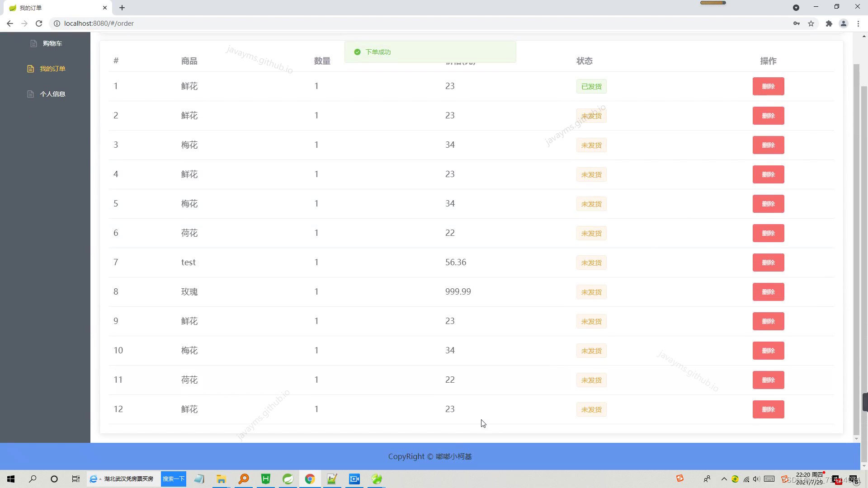Open the IE pinned site dropdown arrow

tap(100, 479)
